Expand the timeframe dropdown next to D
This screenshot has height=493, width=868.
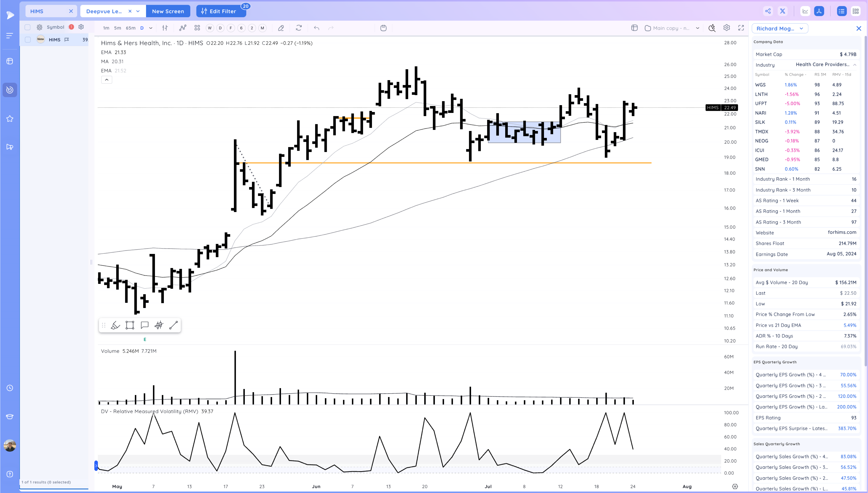151,28
